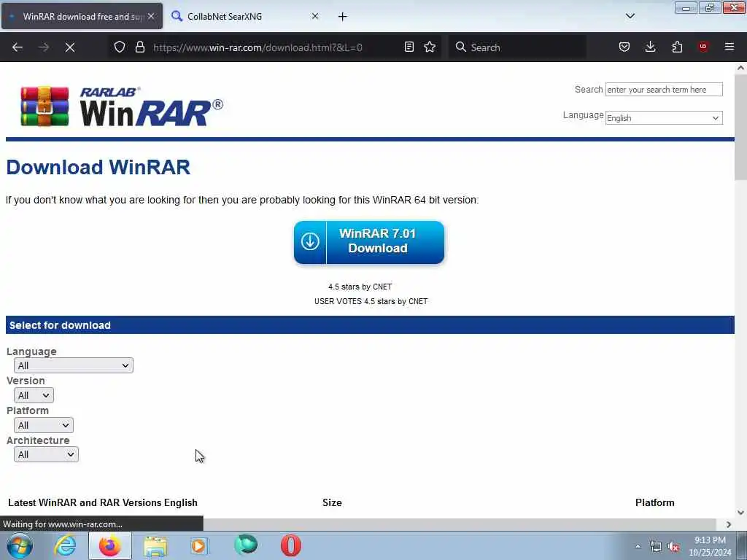Launch Opera from the taskbar
747x560 pixels.
[290, 545]
